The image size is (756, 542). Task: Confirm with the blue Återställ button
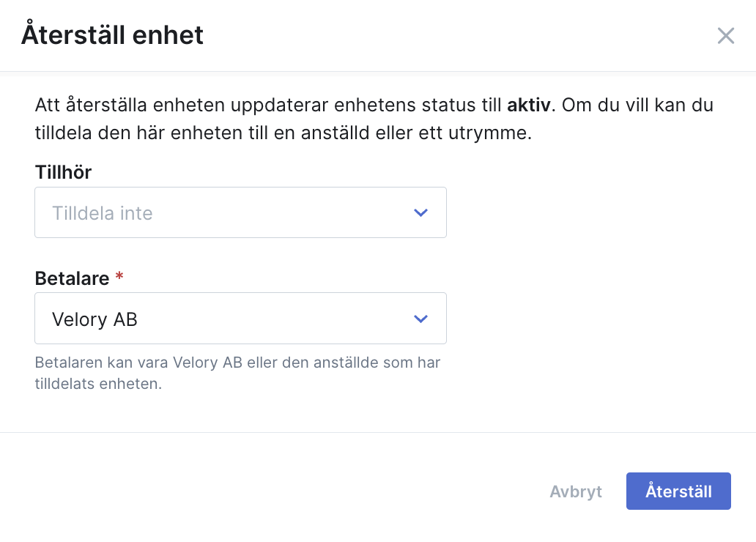pyautogui.click(x=678, y=491)
